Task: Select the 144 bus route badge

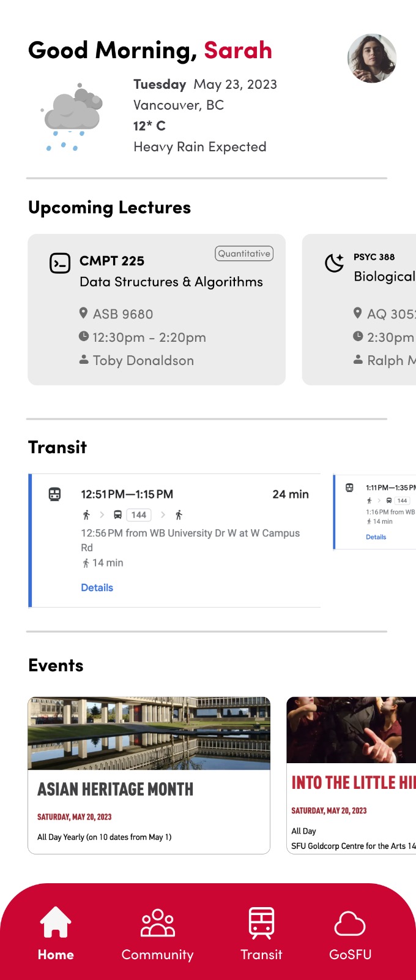Action: click(139, 515)
